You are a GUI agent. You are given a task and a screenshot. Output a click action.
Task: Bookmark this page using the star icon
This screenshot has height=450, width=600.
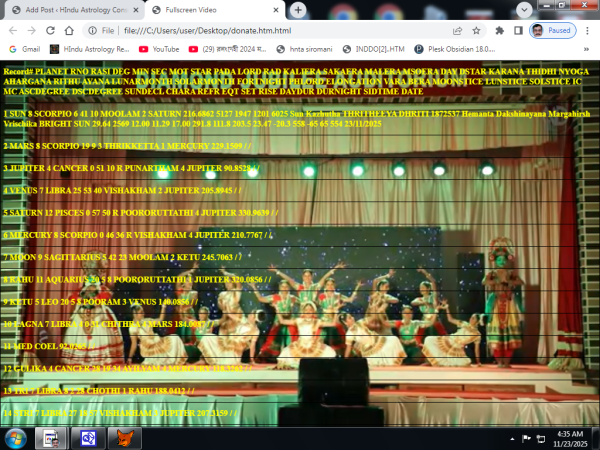tap(475, 30)
